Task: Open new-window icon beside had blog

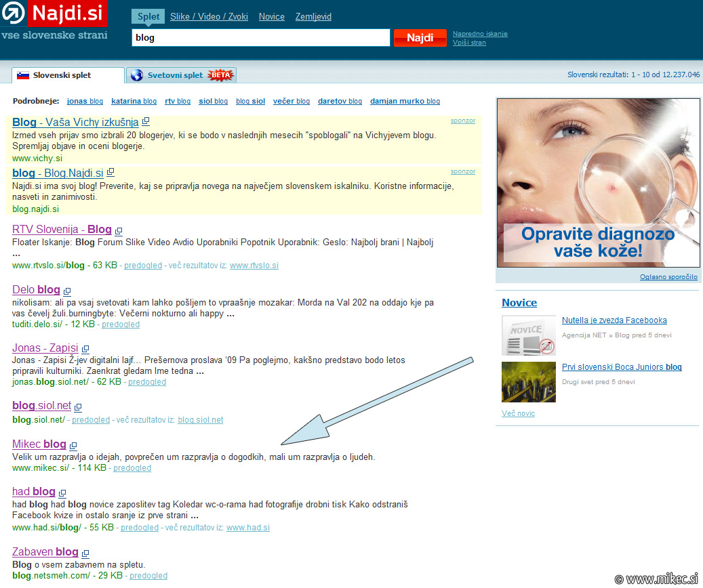Action: (62, 493)
